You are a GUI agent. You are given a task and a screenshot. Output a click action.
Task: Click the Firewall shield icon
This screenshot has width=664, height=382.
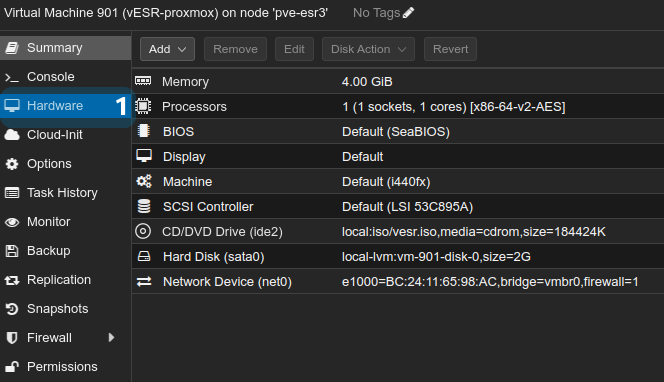12,338
